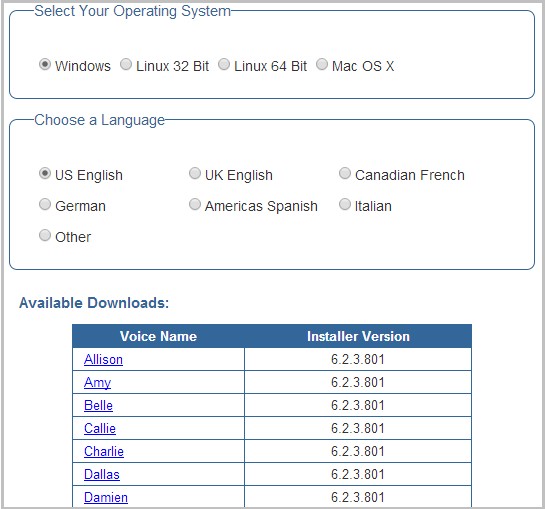
Task: Select Americas Spanish language
Action: pos(195,204)
